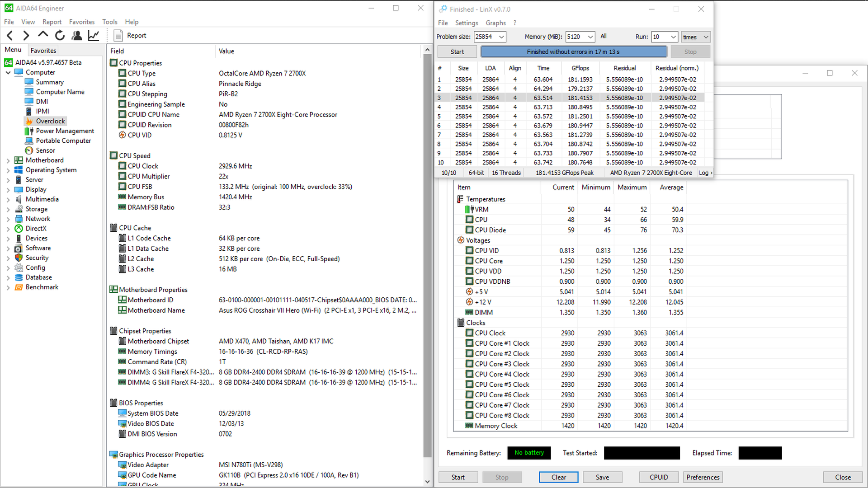Click the Database icon in tree
This screenshot has width=868, height=488.
tap(19, 277)
